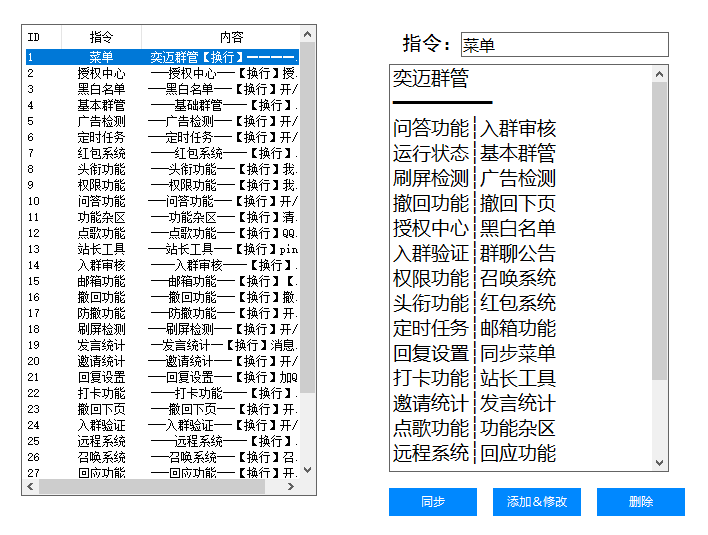Image resolution: width=708 pixels, height=535 pixels.
Task: Click the content text area scroll-down arrow
Action: (x=659, y=463)
